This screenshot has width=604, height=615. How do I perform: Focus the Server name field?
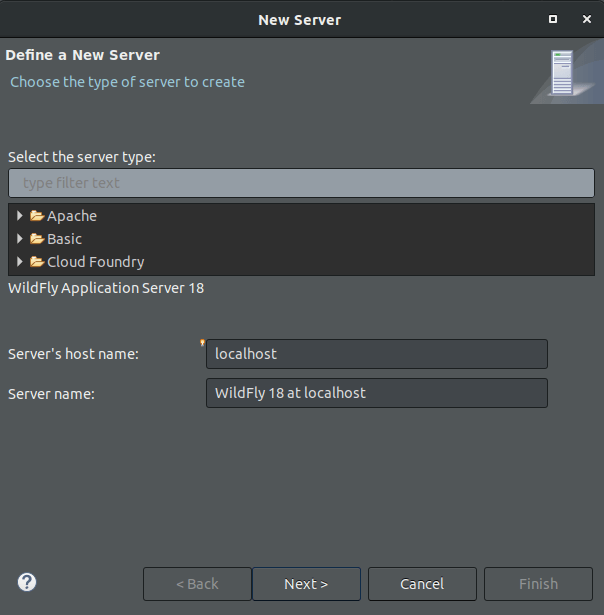pos(377,393)
